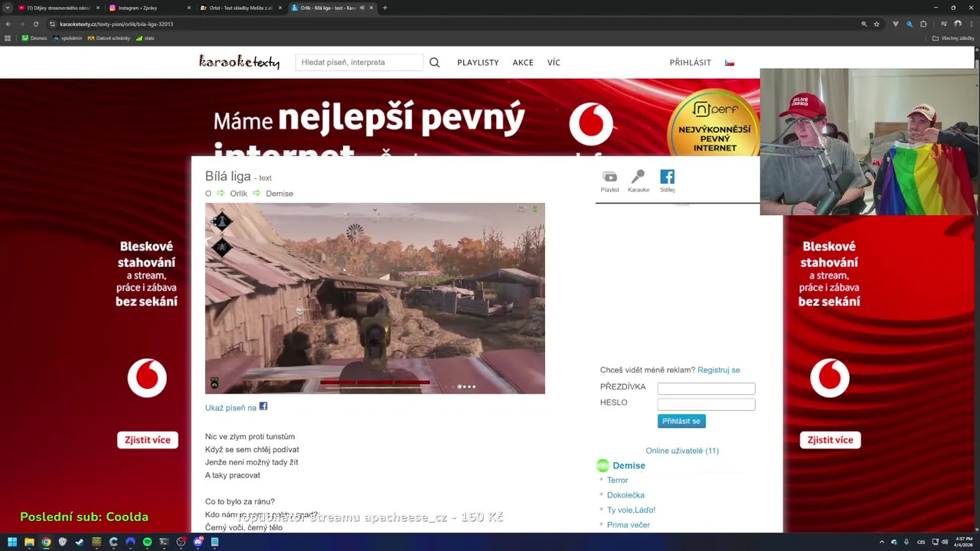Click the CES keyboard language indicator

(x=921, y=542)
